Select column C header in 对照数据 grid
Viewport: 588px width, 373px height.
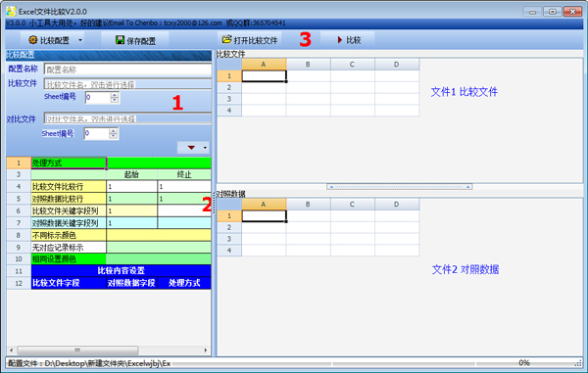coord(352,205)
